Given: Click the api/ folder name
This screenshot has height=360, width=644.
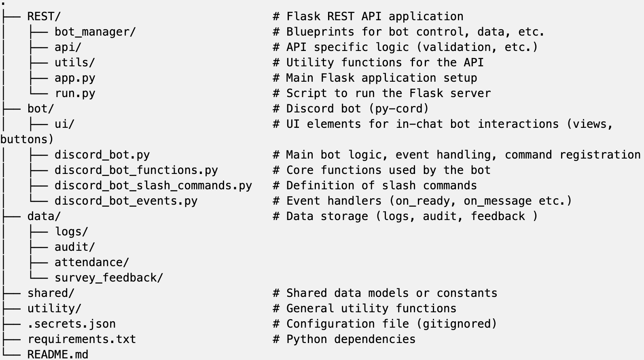Looking at the screenshot, I should pos(68,47).
